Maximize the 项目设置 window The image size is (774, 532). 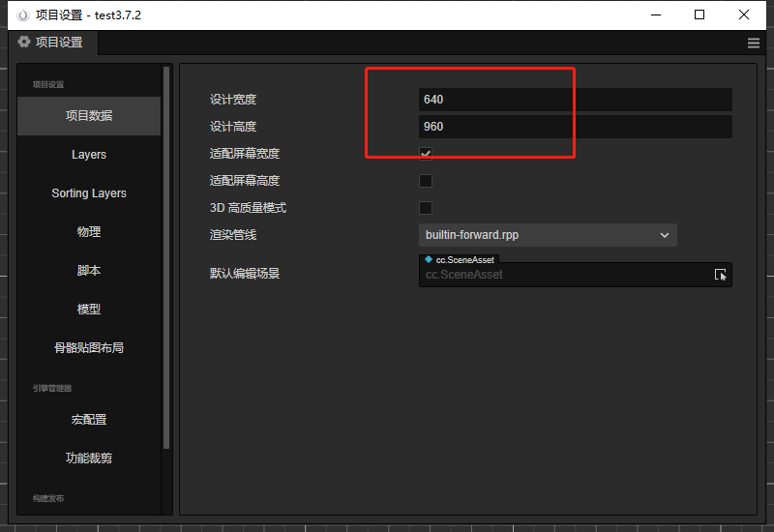700,15
